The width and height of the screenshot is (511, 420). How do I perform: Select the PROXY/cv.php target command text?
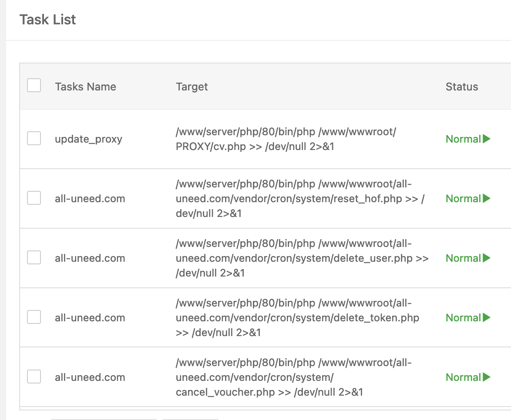click(x=286, y=139)
